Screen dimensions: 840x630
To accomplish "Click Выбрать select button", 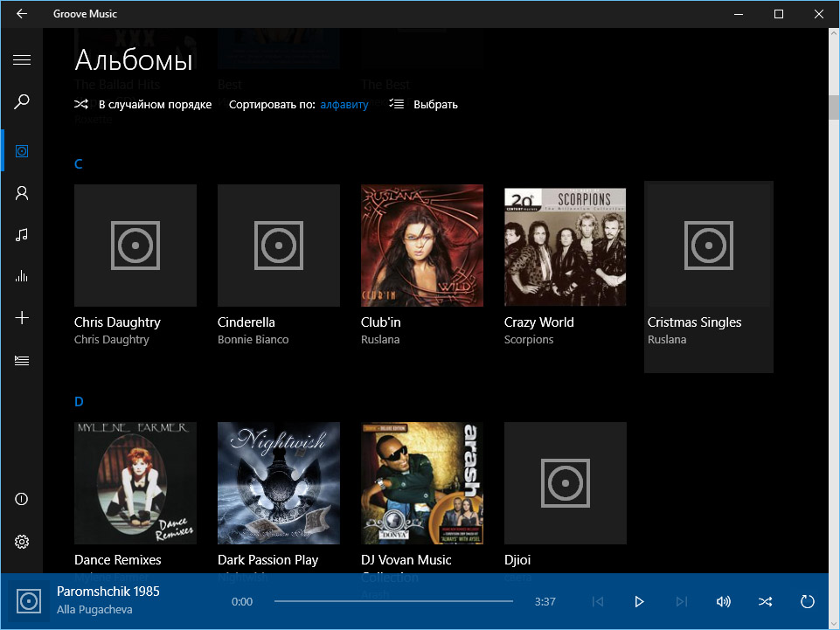I will pyautogui.click(x=424, y=105).
